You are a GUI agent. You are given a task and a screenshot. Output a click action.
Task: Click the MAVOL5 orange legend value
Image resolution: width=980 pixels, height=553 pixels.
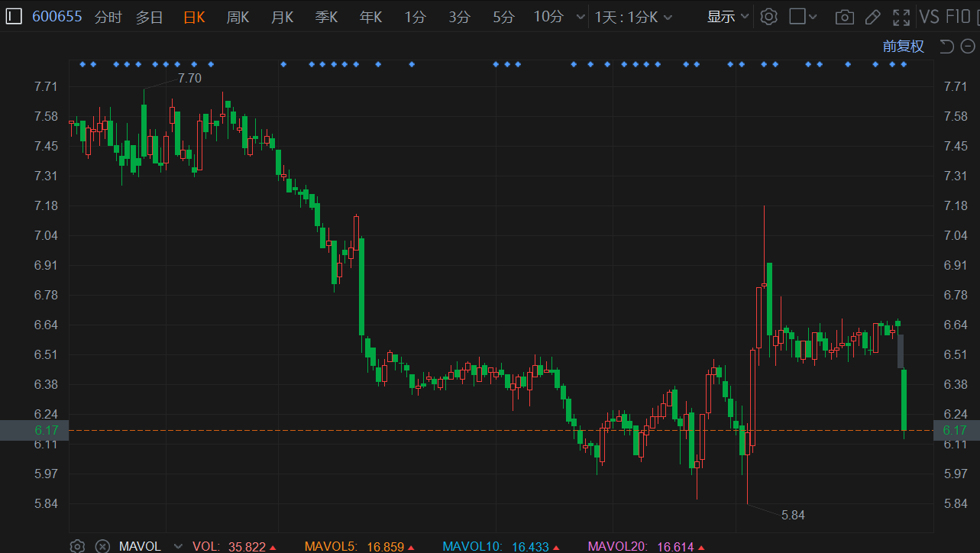[385, 546]
